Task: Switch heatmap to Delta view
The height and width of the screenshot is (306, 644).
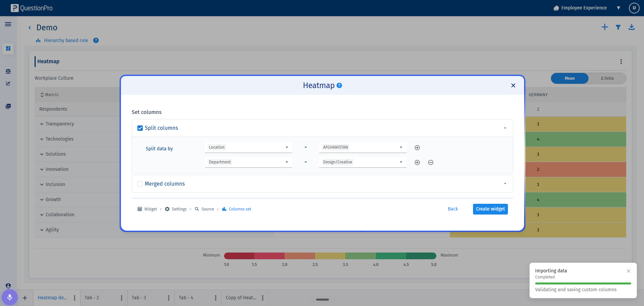Action: [x=607, y=78]
